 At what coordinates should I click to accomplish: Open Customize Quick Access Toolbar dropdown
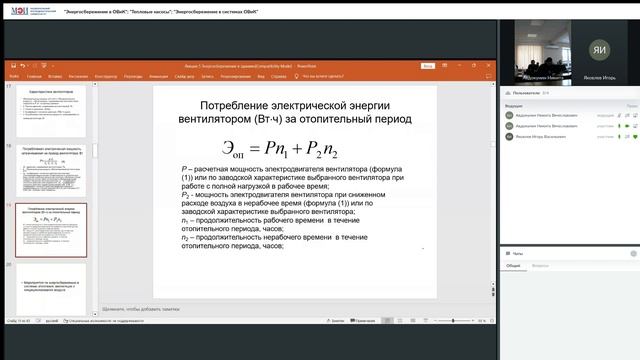coord(53,66)
